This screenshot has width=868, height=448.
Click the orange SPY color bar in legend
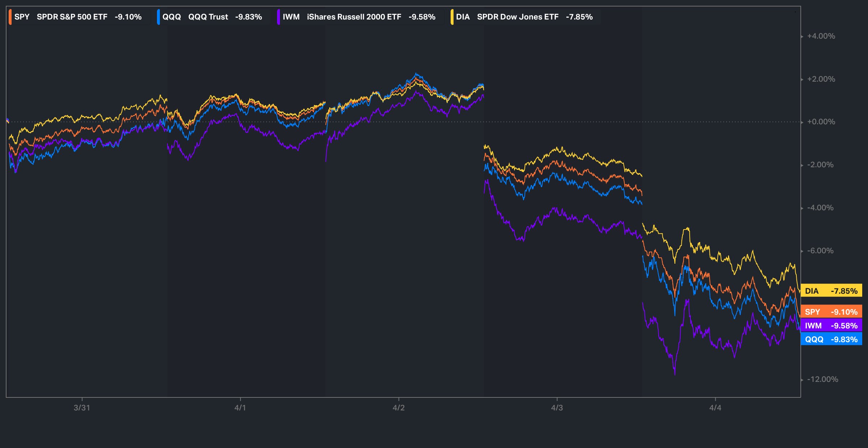pos(10,17)
